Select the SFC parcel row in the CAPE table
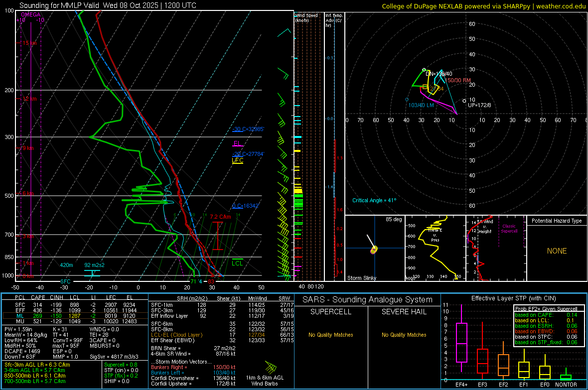The height and width of the screenshot is (390, 588). tap(75, 305)
